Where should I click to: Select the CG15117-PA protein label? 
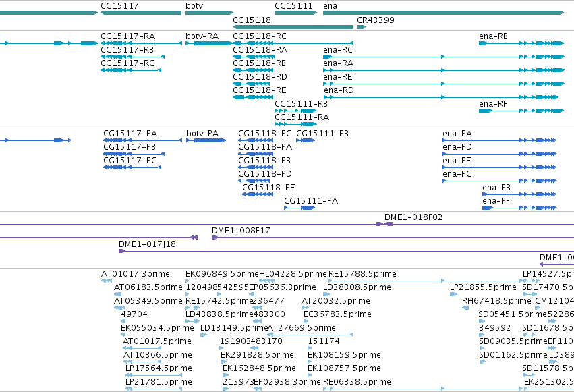[130, 134]
